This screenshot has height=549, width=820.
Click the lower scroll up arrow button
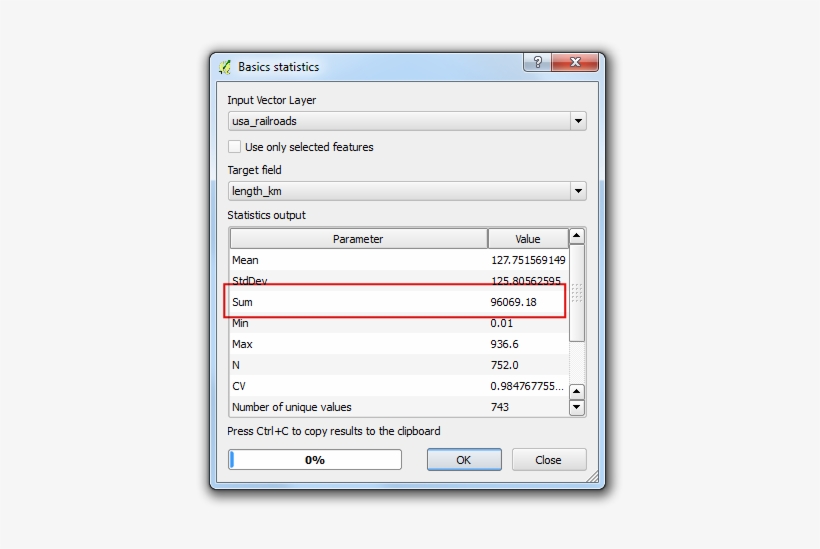click(x=576, y=391)
